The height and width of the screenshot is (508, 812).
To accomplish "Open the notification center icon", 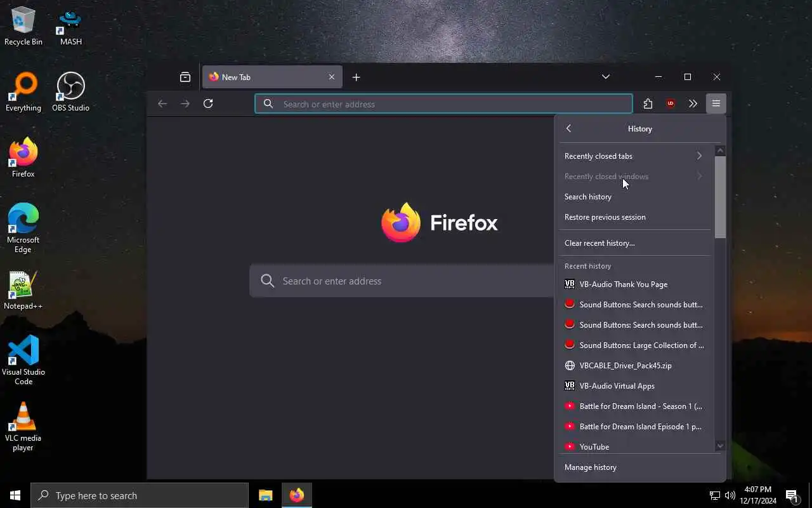I will pyautogui.click(x=792, y=495).
